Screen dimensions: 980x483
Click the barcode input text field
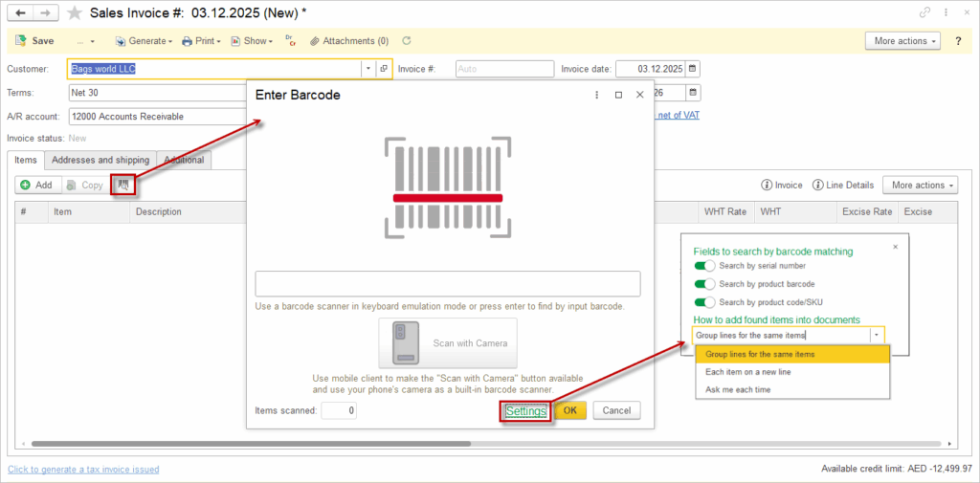pyautogui.click(x=447, y=284)
